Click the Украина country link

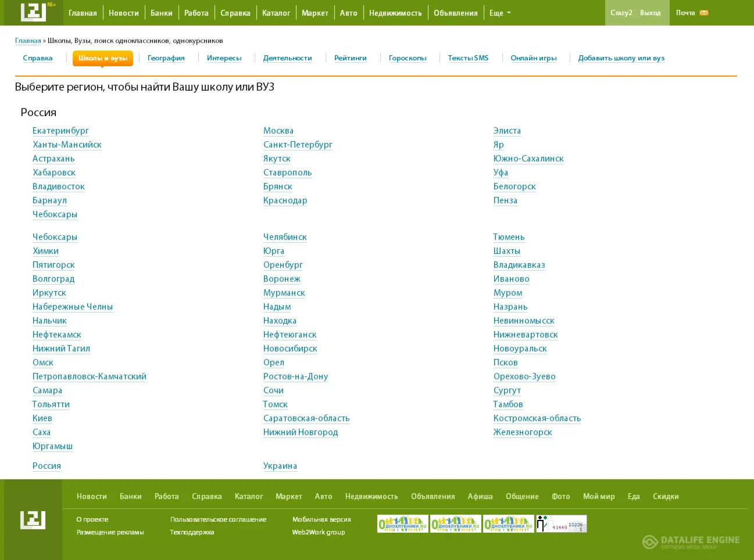tap(280, 466)
